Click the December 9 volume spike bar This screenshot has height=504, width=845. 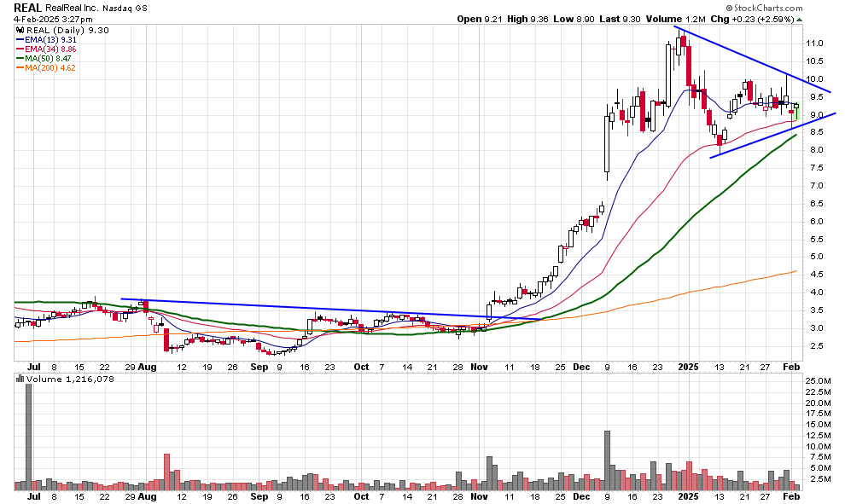608,461
